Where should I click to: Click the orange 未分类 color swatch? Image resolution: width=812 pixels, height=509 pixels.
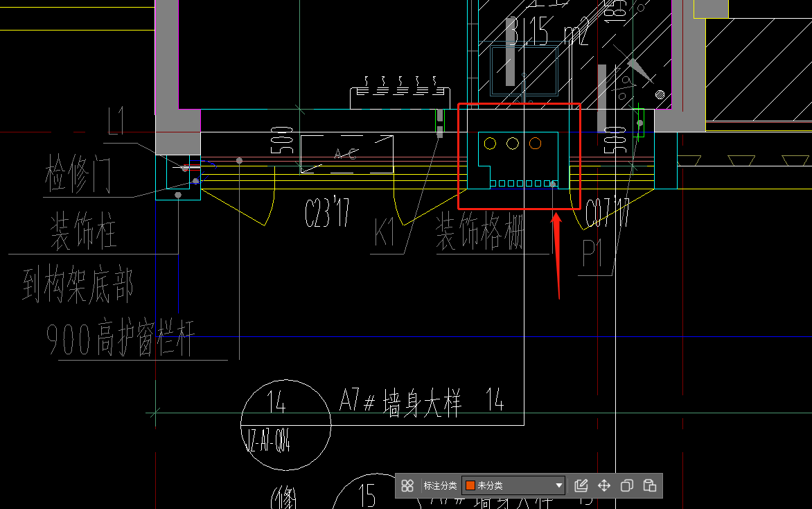470,485
